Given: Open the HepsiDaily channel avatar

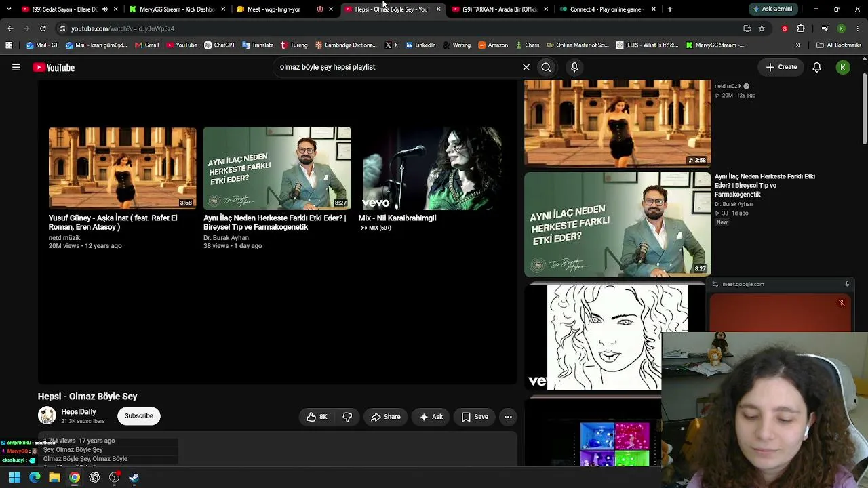Looking at the screenshot, I should pyautogui.click(x=47, y=415).
